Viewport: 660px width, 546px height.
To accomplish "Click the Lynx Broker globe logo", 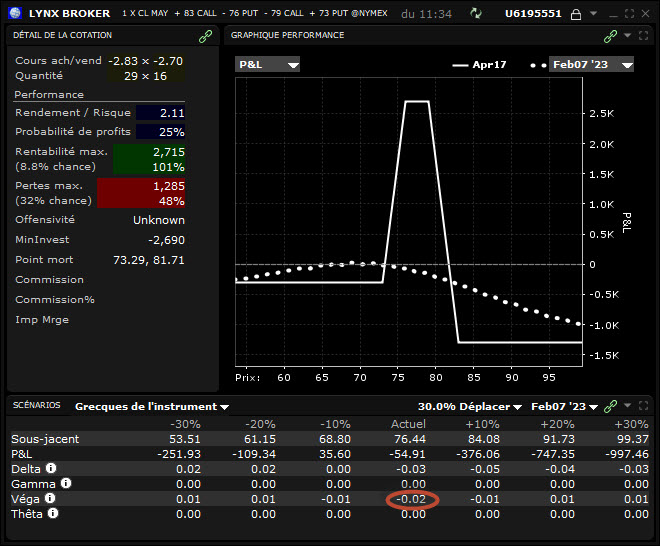I will click(15, 13).
